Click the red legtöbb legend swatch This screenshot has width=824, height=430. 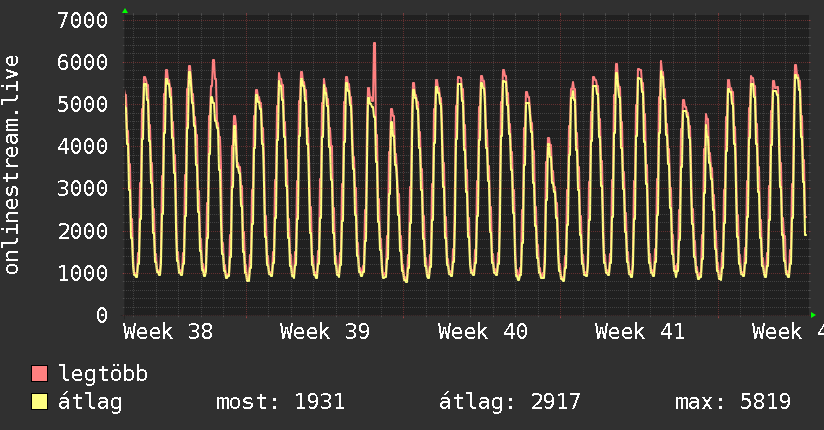pos(40,375)
